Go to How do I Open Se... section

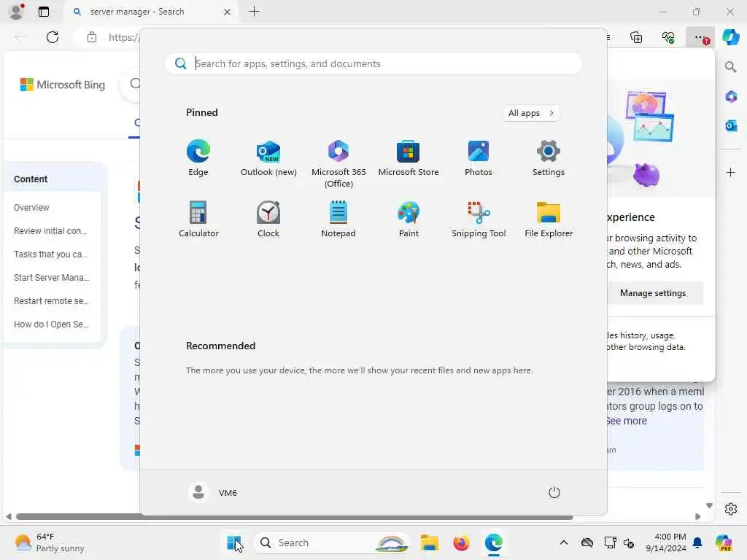click(52, 324)
